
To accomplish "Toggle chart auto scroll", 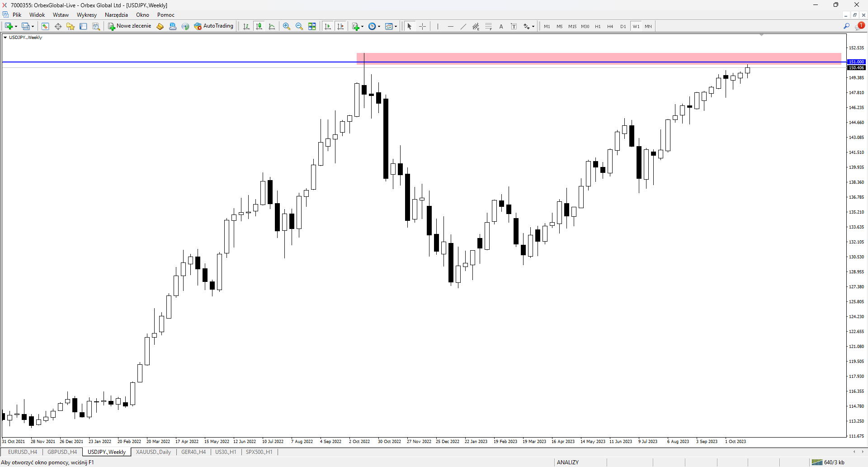I will 328,26.
